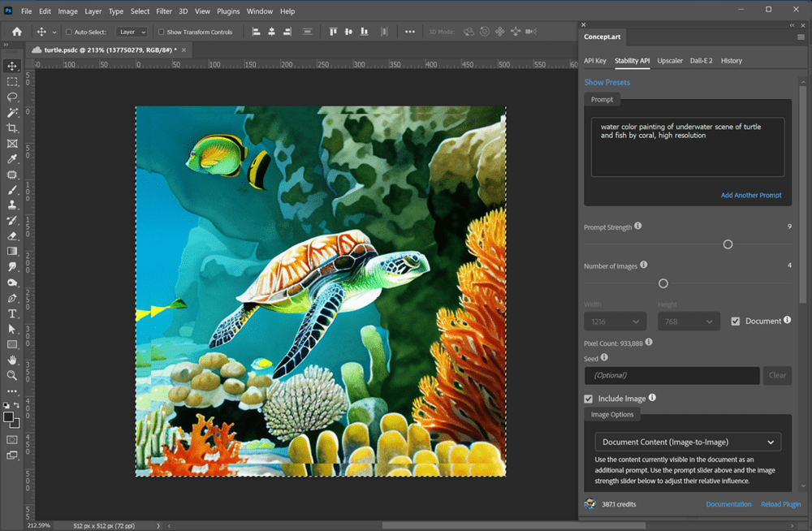Open the Image menu
812x531 pixels.
pyautogui.click(x=67, y=11)
